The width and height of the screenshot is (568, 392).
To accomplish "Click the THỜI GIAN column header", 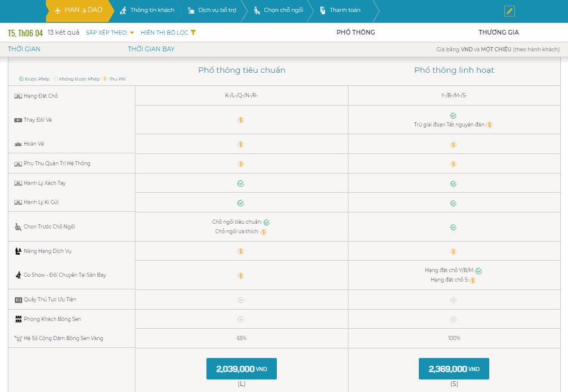I will [x=24, y=49].
